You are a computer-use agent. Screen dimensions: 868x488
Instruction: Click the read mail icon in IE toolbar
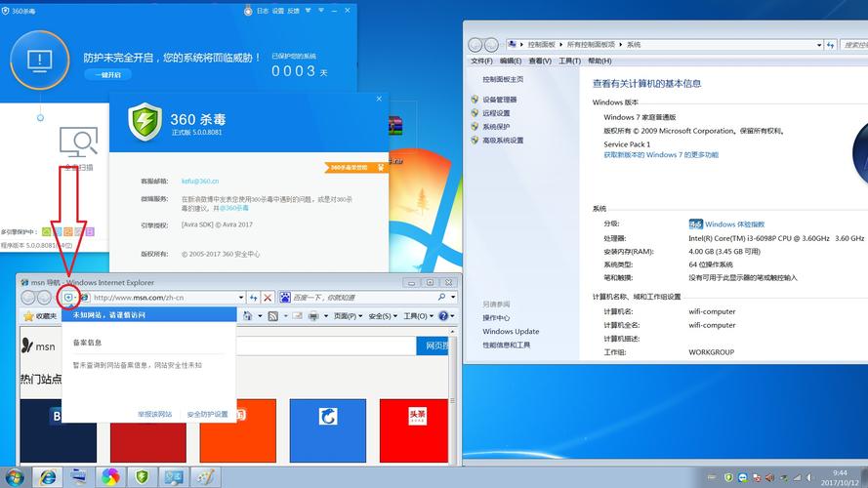[297, 316]
